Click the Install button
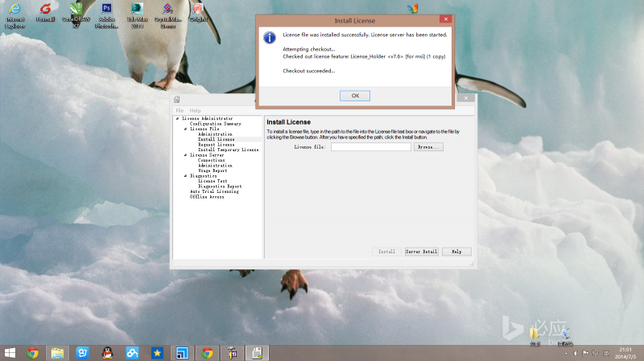 (x=386, y=252)
